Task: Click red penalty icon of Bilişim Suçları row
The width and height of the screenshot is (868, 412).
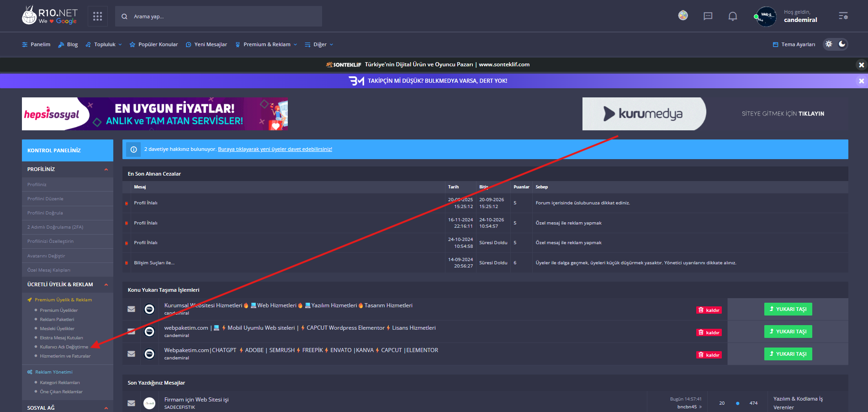Action: (127, 263)
